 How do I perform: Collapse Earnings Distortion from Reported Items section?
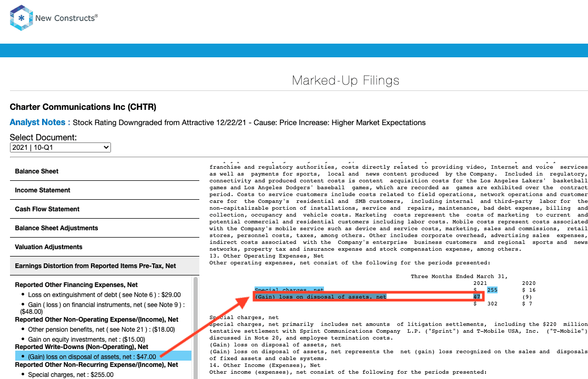click(105, 266)
